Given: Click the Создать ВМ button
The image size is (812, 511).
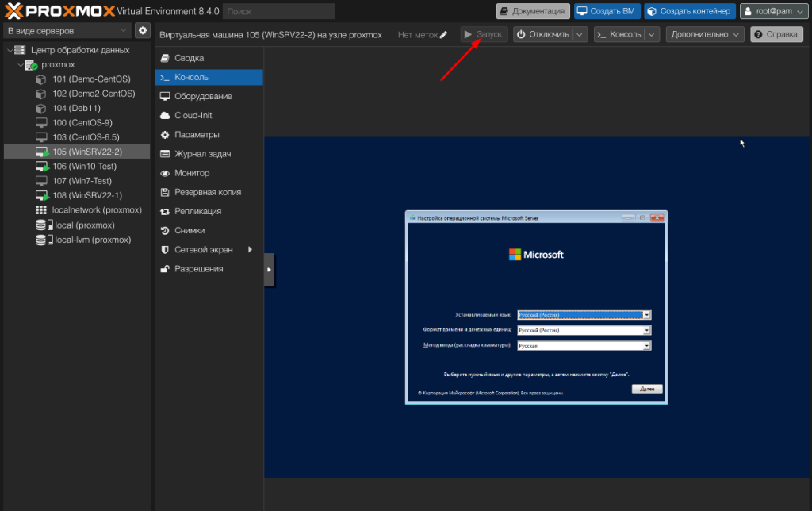Looking at the screenshot, I should [605, 11].
